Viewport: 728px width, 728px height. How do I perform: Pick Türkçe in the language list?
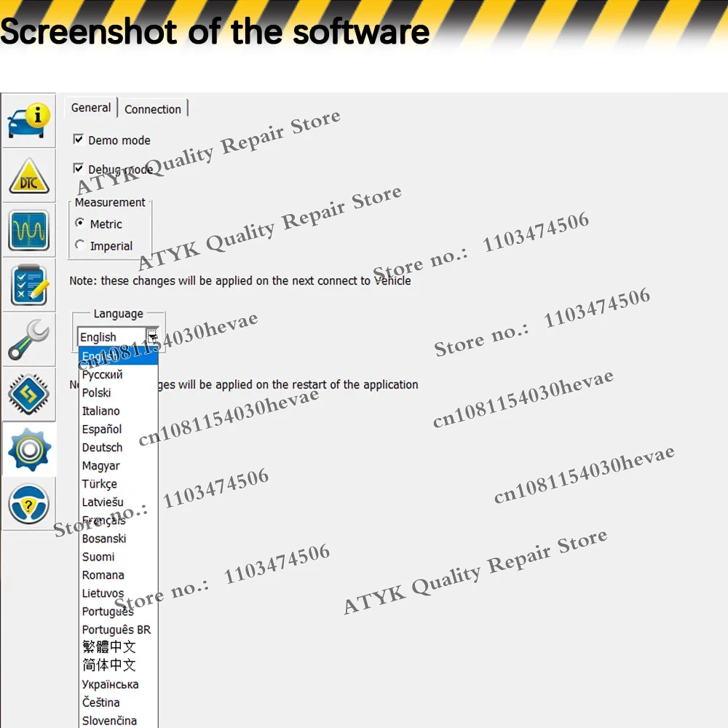click(x=119, y=484)
